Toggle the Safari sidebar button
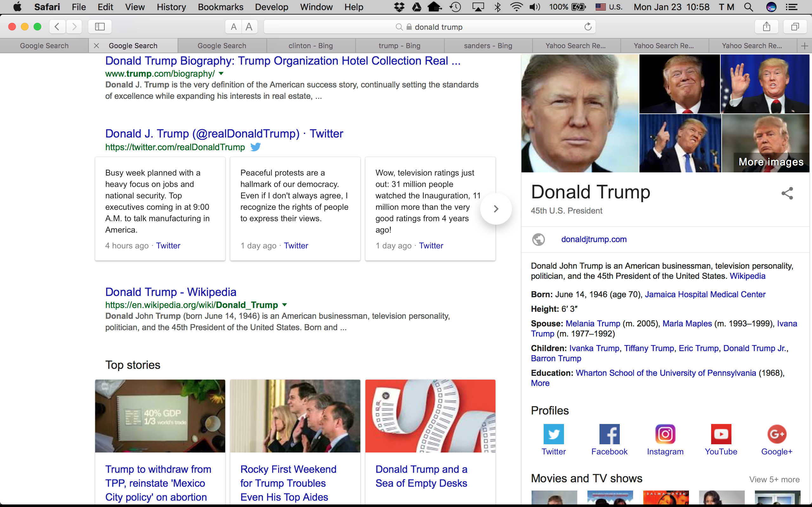 point(100,27)
